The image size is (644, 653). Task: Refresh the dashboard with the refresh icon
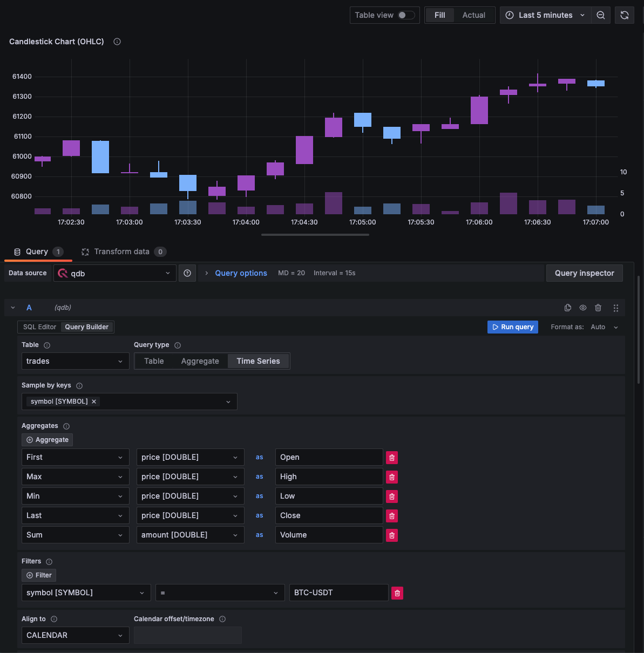pos(625,15)
